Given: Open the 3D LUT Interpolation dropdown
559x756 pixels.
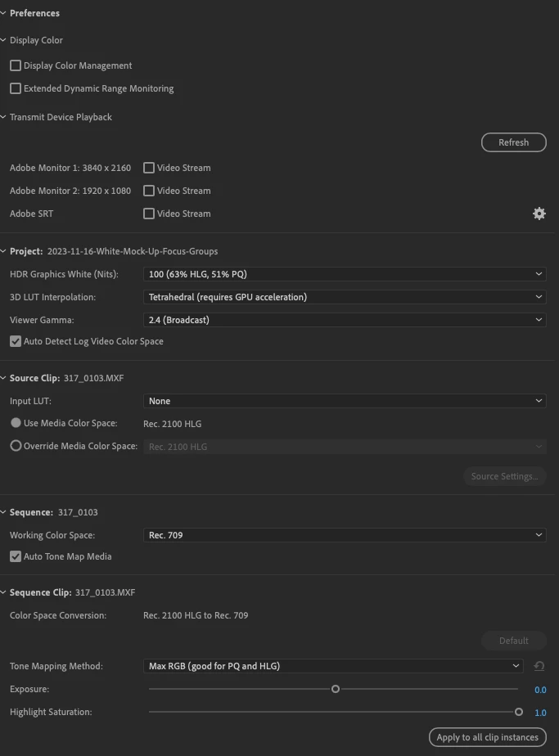Looking at the screenshot, I should pyautogui.click(x=345, y=297).
